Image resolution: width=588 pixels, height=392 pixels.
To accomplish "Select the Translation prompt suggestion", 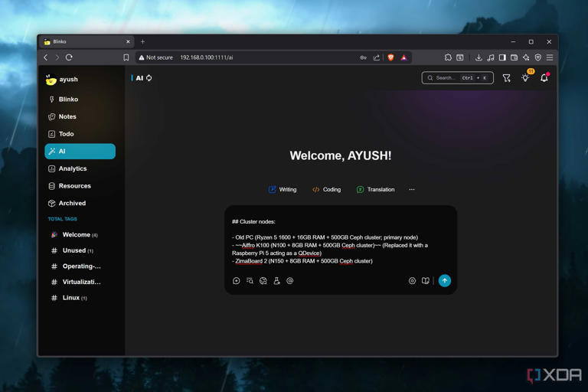I will point(375,189).
